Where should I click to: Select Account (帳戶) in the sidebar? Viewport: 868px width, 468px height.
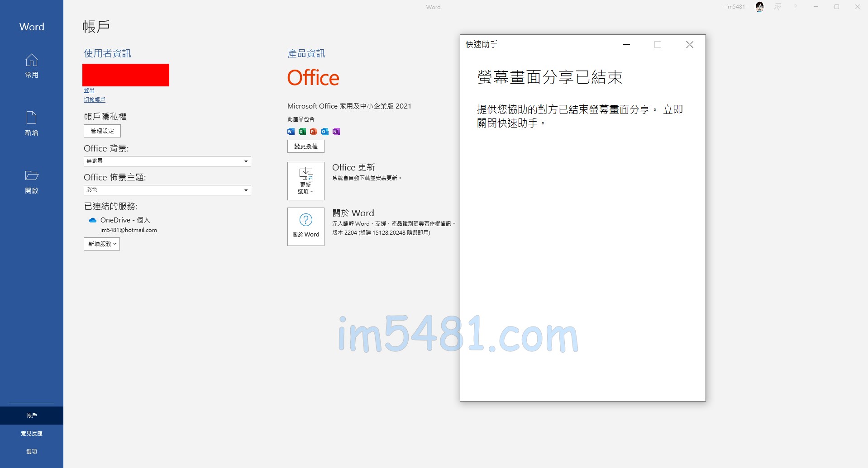(32, 415)
